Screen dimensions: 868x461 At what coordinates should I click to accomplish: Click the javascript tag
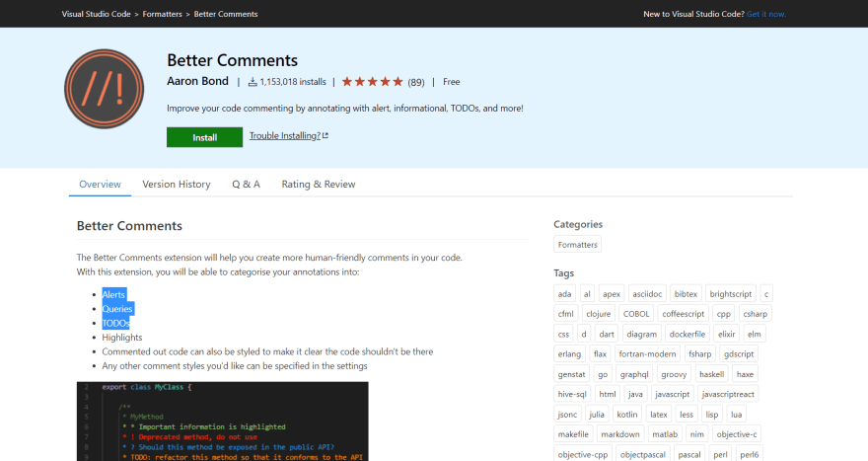[672, 394]
